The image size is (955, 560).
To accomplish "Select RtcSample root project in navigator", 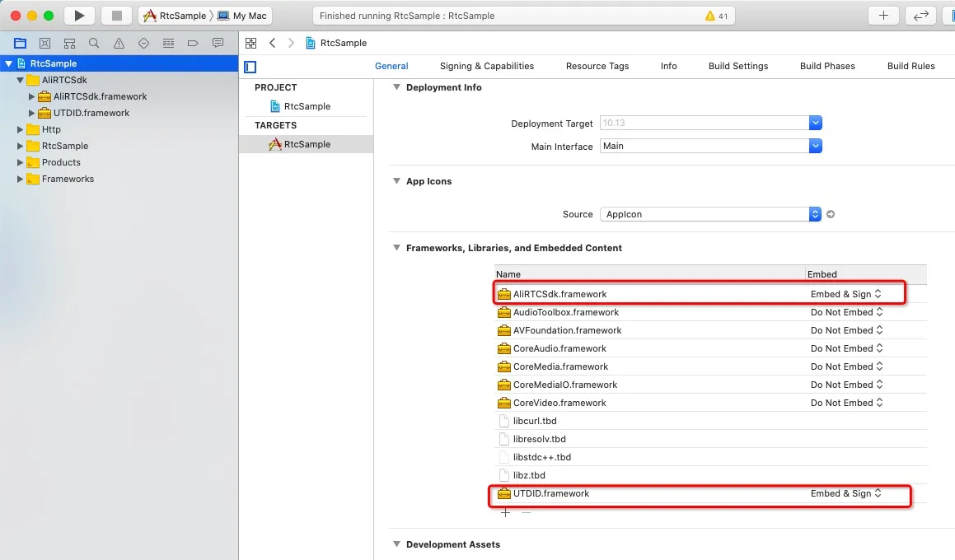I will [x=119, y=63].
